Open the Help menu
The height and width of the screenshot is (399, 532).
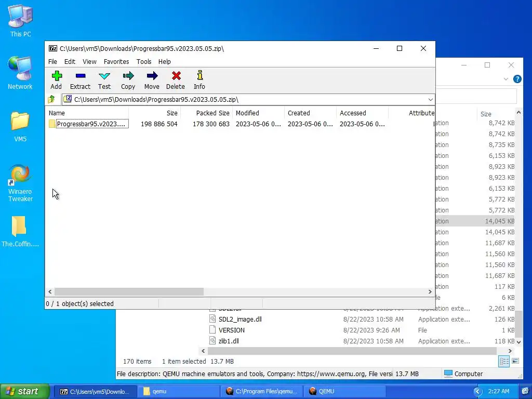[x=165, y=62]
